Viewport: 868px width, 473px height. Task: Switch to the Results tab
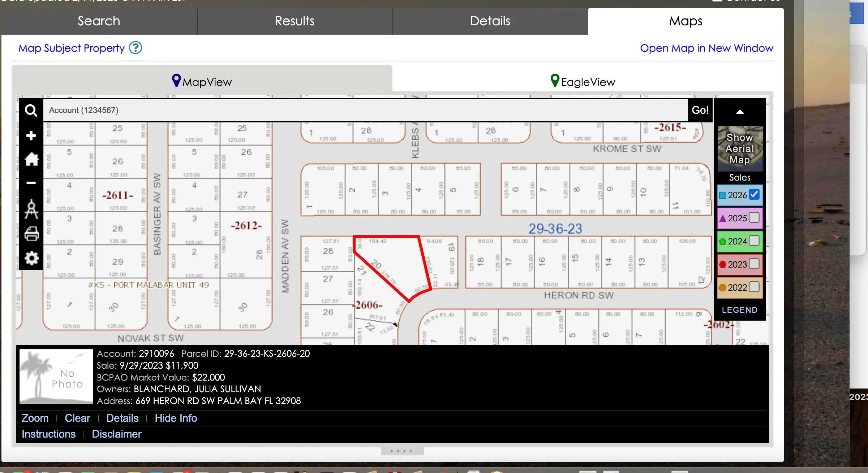coord(295,21)
